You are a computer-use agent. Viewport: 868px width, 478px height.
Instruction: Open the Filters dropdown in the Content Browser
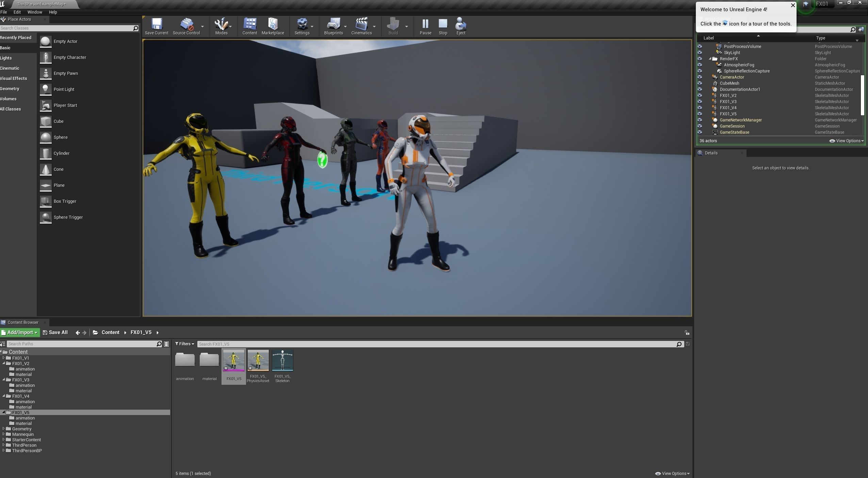coord(184,344)
